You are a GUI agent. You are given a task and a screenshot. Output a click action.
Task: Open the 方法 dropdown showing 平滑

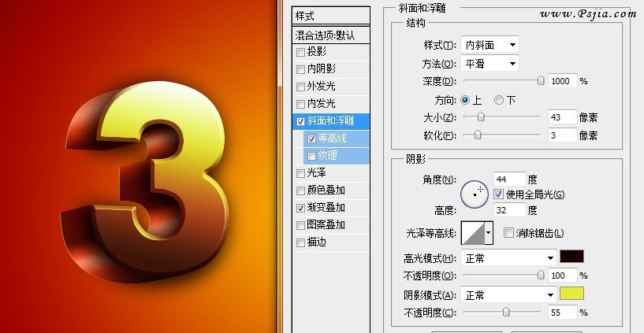point(490,64)
